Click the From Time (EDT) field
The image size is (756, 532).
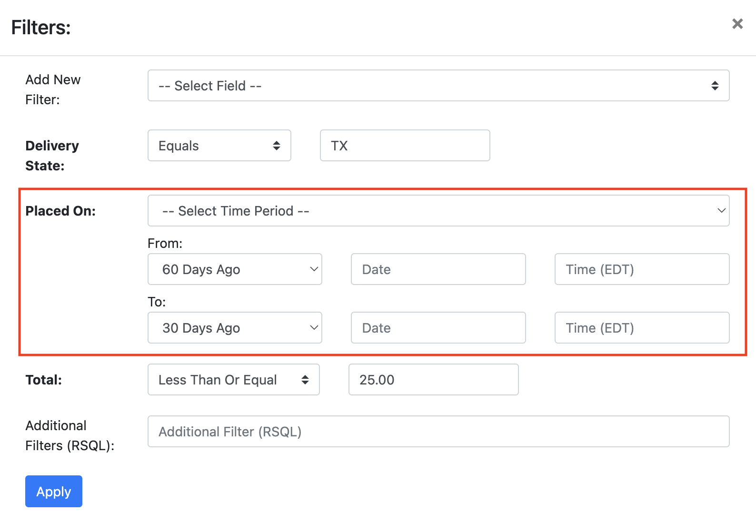click(x=642, y=269)
